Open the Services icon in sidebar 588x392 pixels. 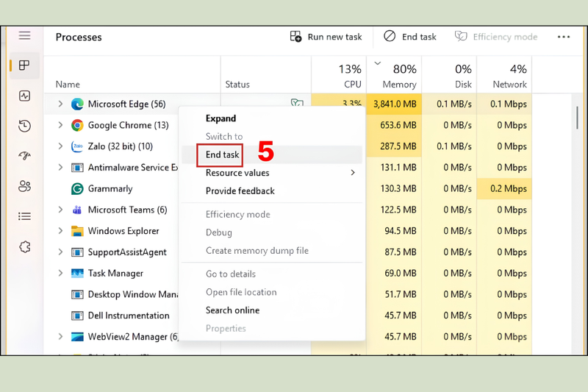(25, 247)
